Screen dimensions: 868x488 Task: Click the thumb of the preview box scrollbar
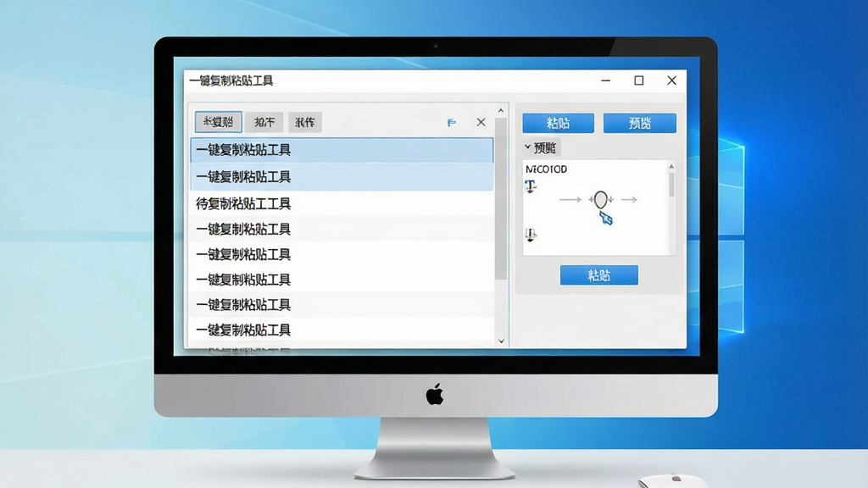tap(671, 184)
